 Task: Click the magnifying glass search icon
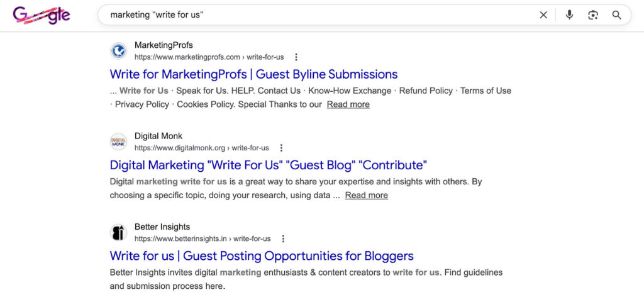(616, 15)
